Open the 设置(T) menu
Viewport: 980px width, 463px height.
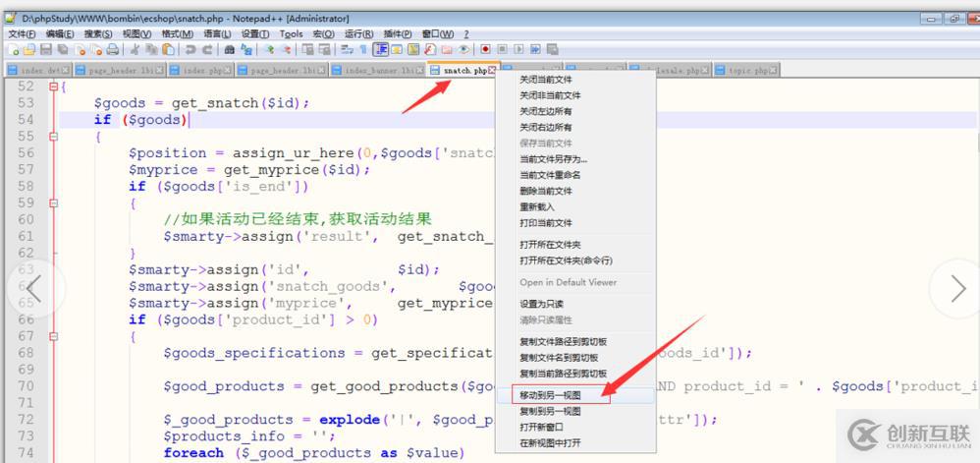(x=255, y=33)
